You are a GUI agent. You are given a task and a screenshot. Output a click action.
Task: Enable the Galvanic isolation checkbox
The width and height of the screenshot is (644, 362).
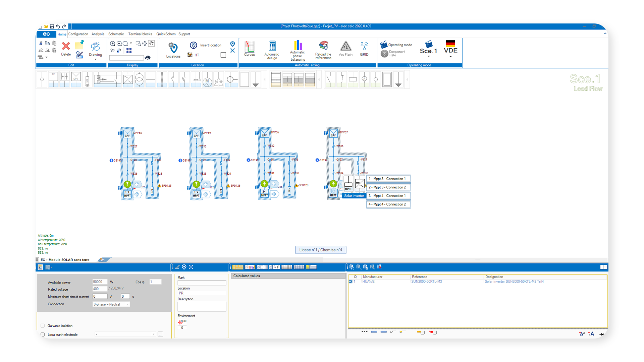[43, 326]
